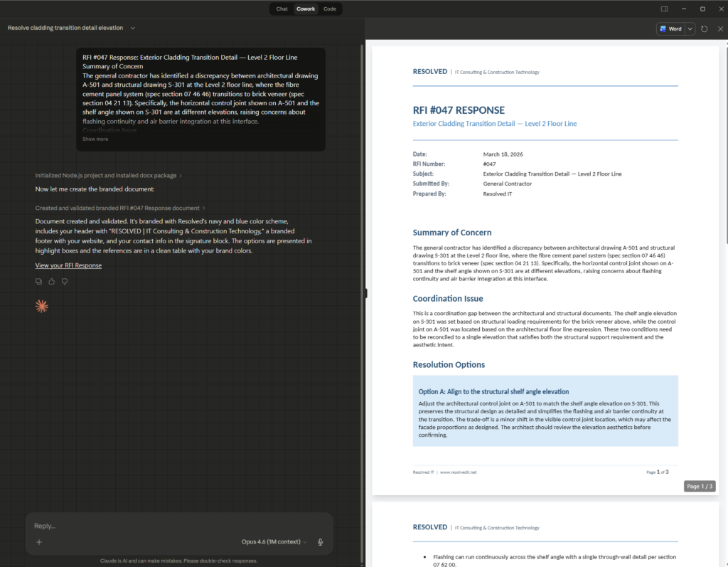Screen dimensions: 728x567
Task: Switch to the Code tab
Action: coord(330,9)
